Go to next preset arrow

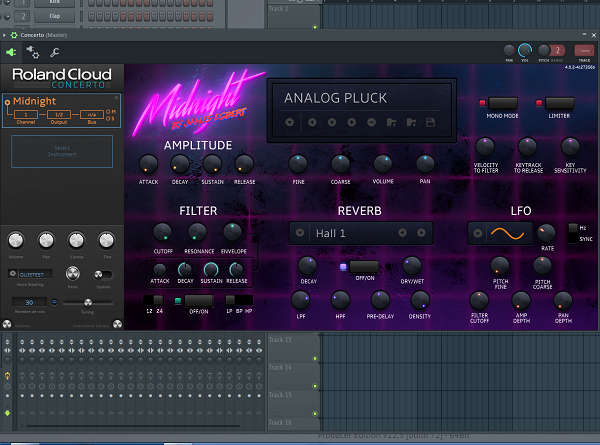[x=332, y=122]
